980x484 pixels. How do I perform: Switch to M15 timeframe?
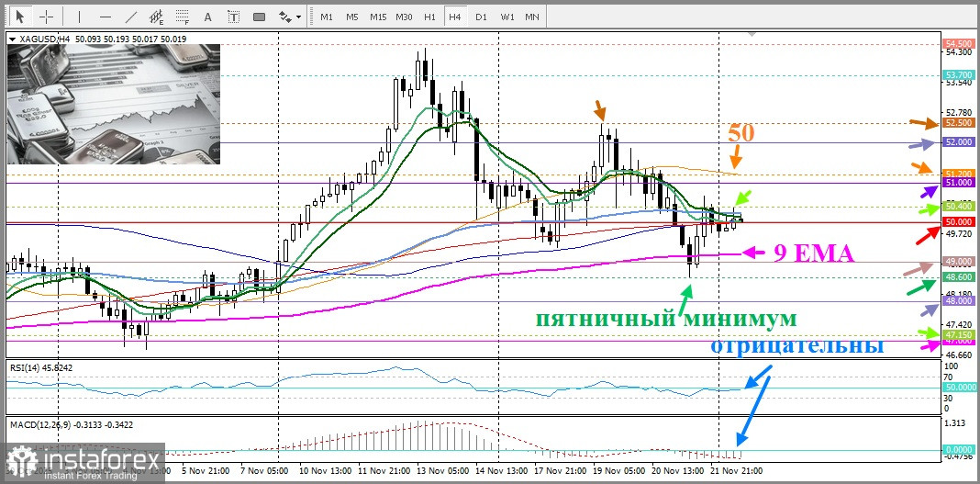point(378,17)
